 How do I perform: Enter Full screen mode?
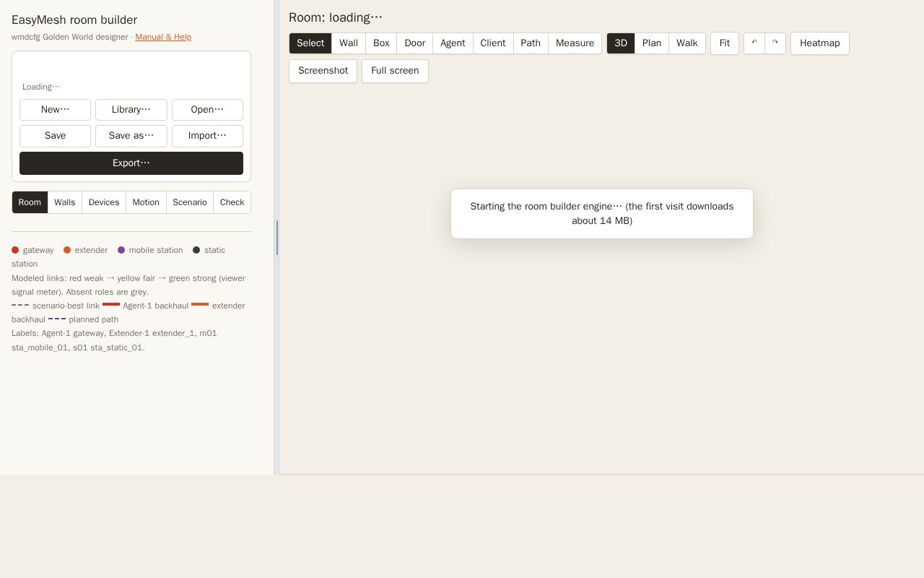395,71
